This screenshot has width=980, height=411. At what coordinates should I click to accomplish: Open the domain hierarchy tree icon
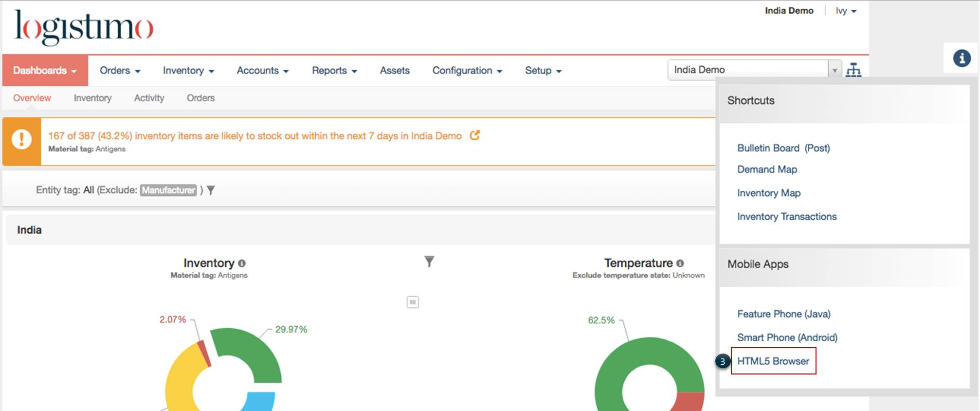click(x=853, y=70)
